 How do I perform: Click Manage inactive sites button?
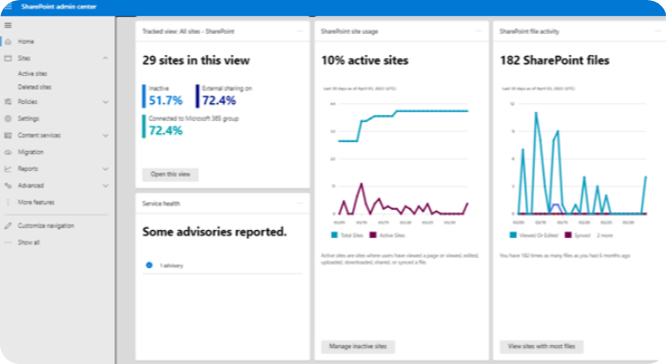click(358, 347)
